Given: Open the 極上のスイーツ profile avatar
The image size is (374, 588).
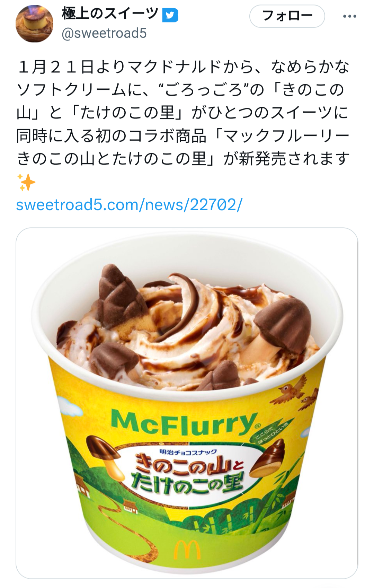Looking at the screenshot, I should (x=35, y=24).
